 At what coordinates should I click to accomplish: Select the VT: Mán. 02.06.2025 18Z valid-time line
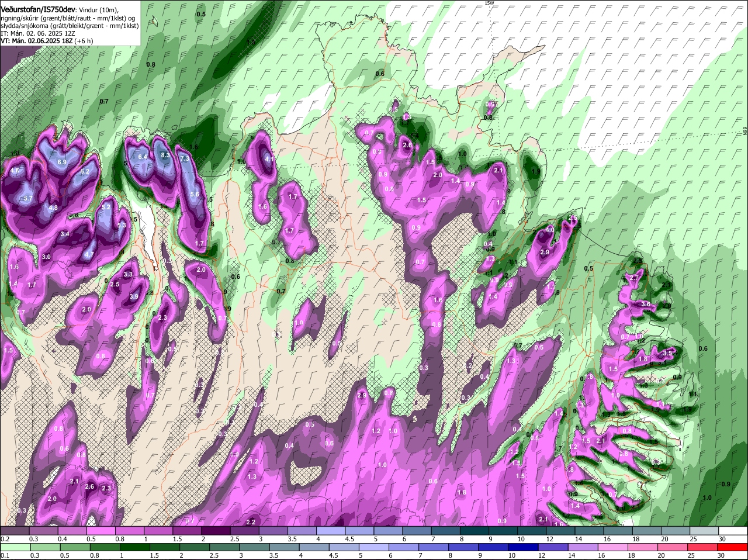[x=47, y=41]
